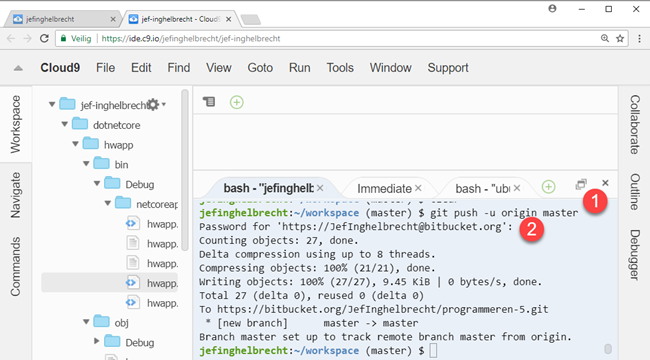Open the Outline side panel
The image size is (650, 360).
point(635,192)
